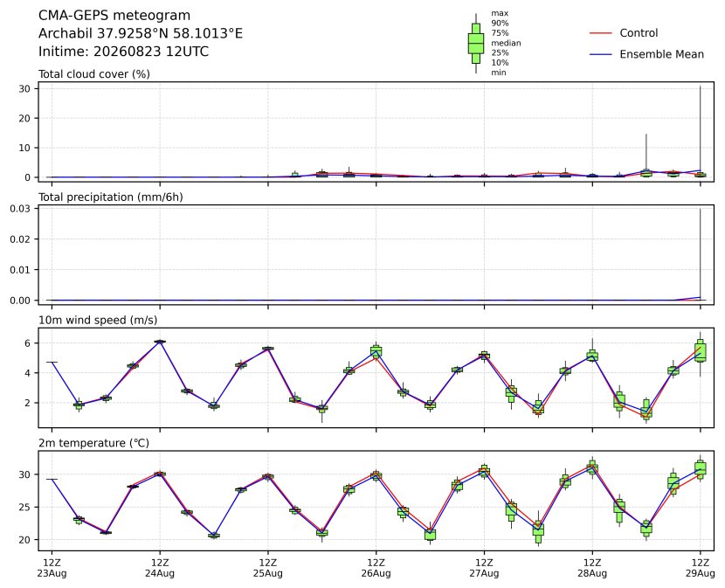Viewport: 725px width, 588px height.
Task: Click the red Control legend line
Action: [x=601, y=33]
